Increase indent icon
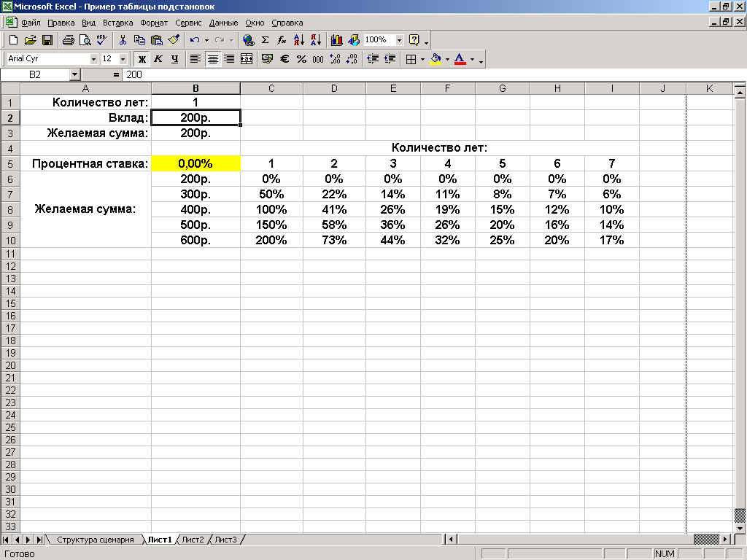747x560 pixels. [390, 59]
